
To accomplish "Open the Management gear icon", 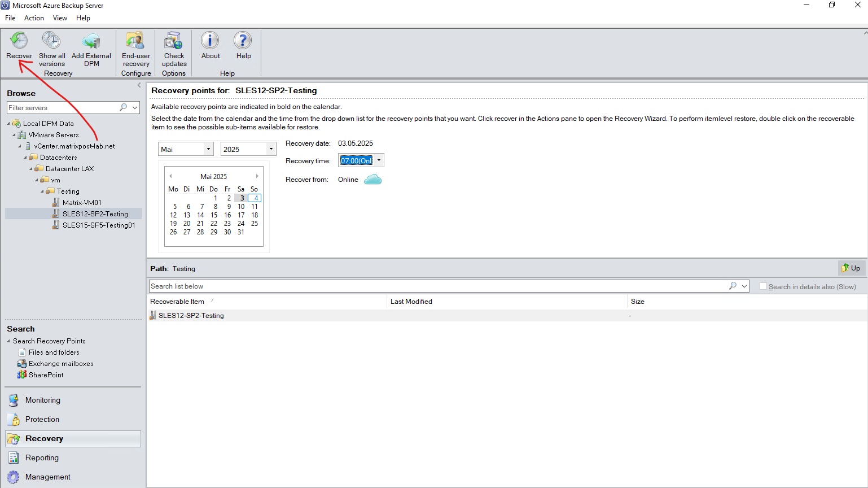I will click(14, 477).
